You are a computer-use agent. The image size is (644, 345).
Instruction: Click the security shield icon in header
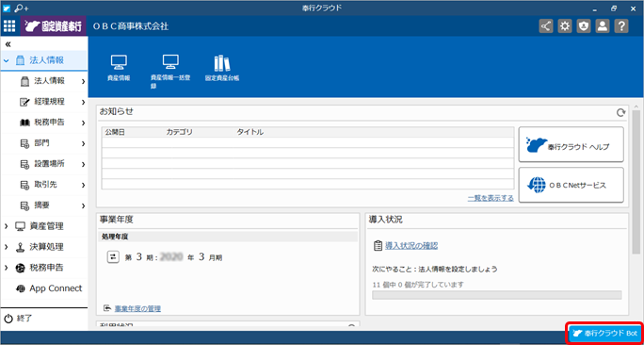[584, 26]
